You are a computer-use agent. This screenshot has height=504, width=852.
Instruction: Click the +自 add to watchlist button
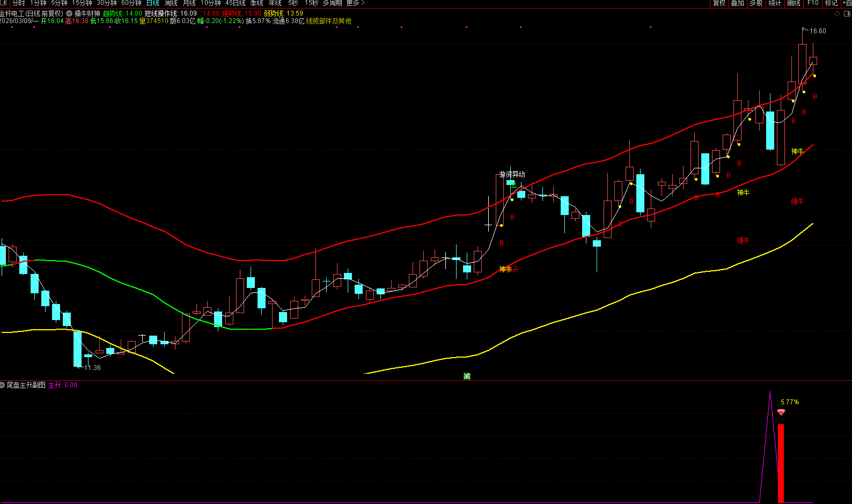846,3
